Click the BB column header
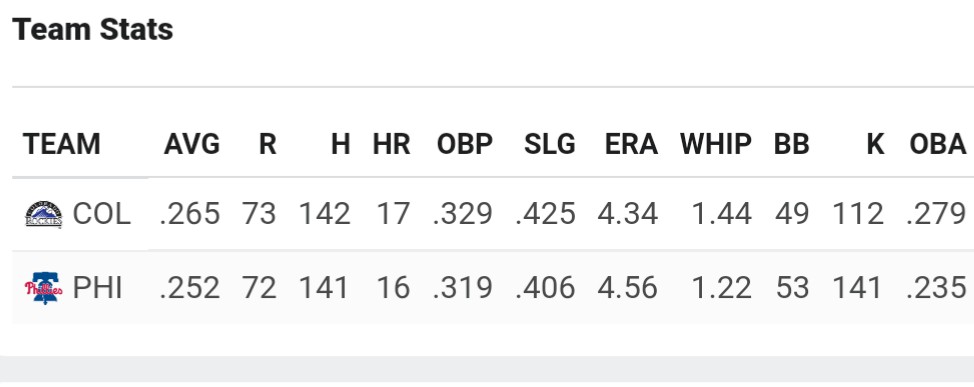 pos(791,144)
